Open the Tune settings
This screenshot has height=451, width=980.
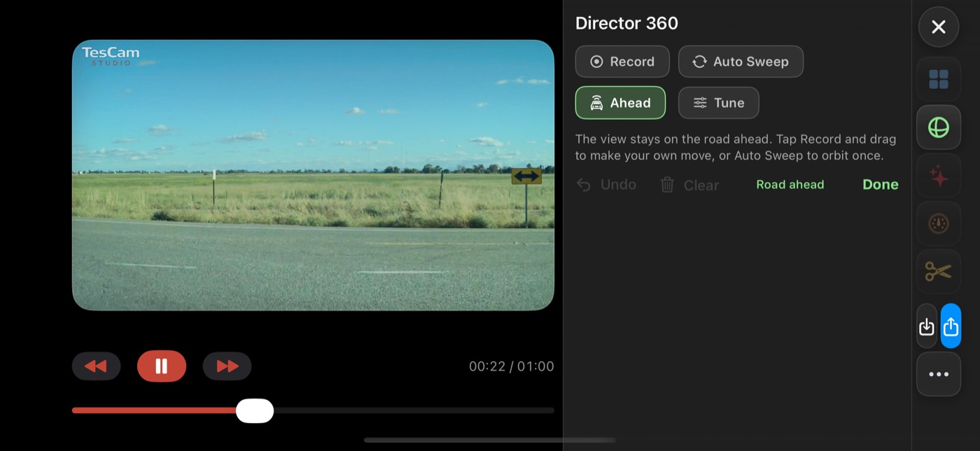coord(718,103)
